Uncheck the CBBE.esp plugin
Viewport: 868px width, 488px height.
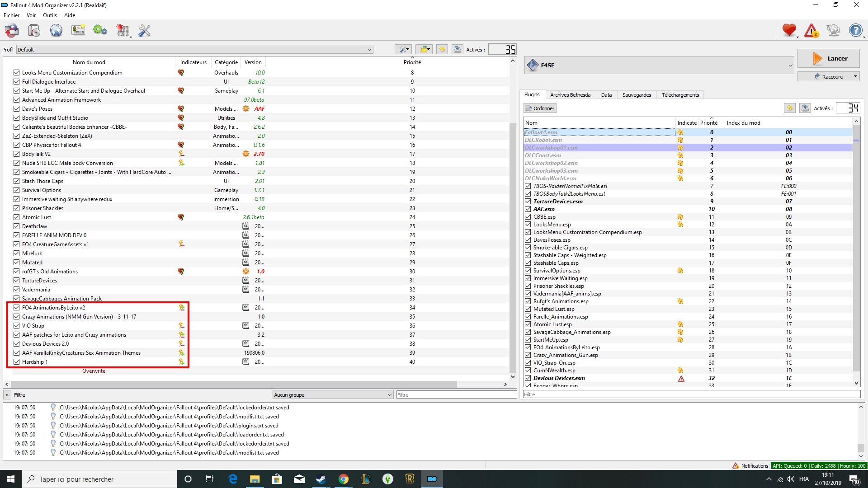(528, 216)
